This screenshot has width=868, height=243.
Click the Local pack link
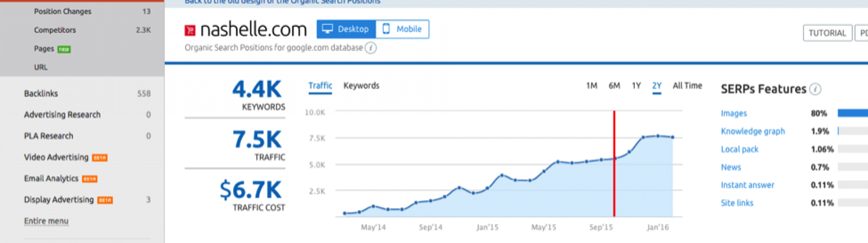point(739,149)
